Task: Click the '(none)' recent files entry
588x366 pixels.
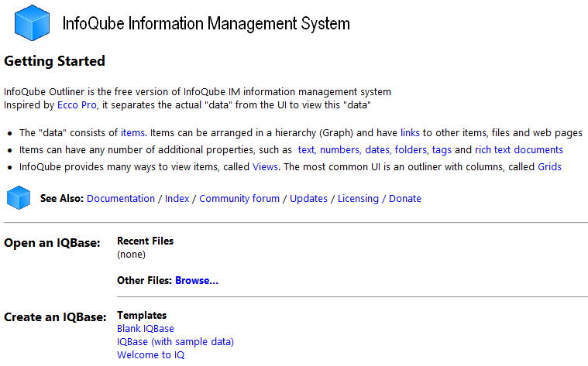Action: 131,255
